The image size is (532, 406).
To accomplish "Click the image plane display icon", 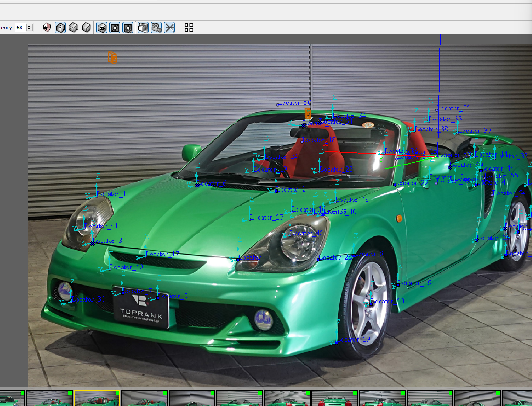I will pos(143,28).
